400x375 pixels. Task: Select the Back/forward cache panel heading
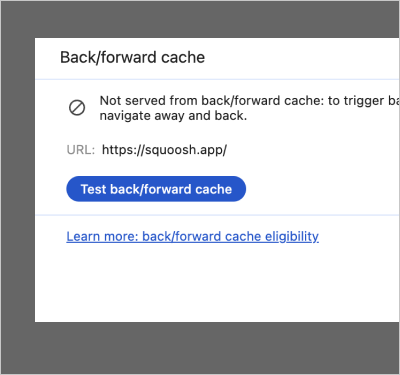[x=132, y=57]
